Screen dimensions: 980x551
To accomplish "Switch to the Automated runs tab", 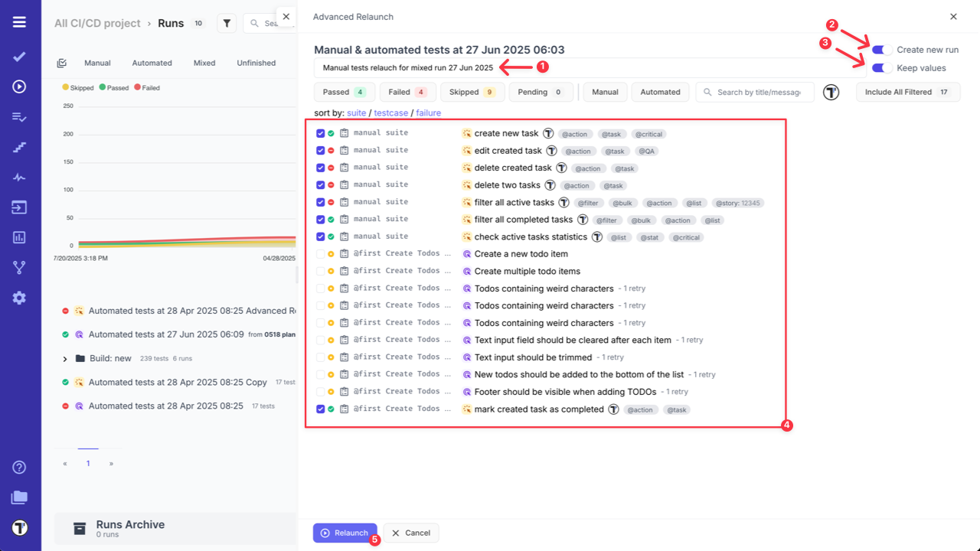I will 152,64.
